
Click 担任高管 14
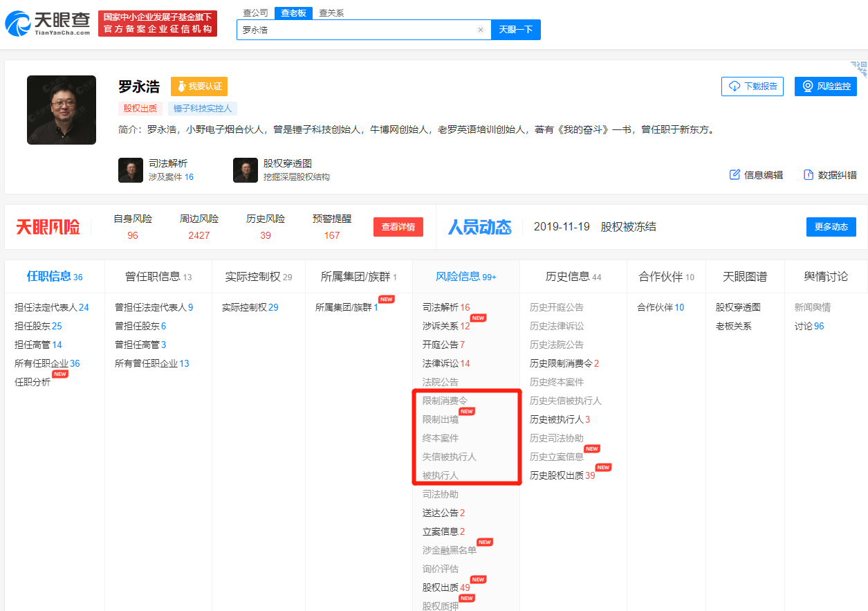38,345
